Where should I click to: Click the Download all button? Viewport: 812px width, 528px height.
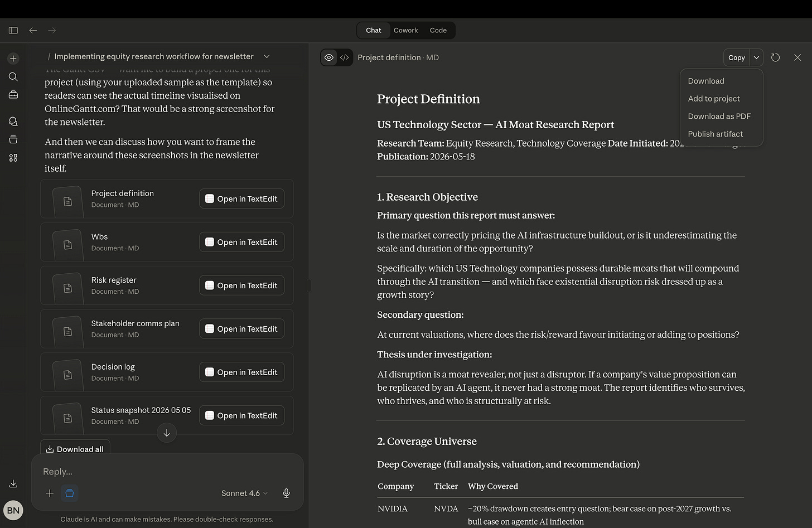click(x=75, y=449)
